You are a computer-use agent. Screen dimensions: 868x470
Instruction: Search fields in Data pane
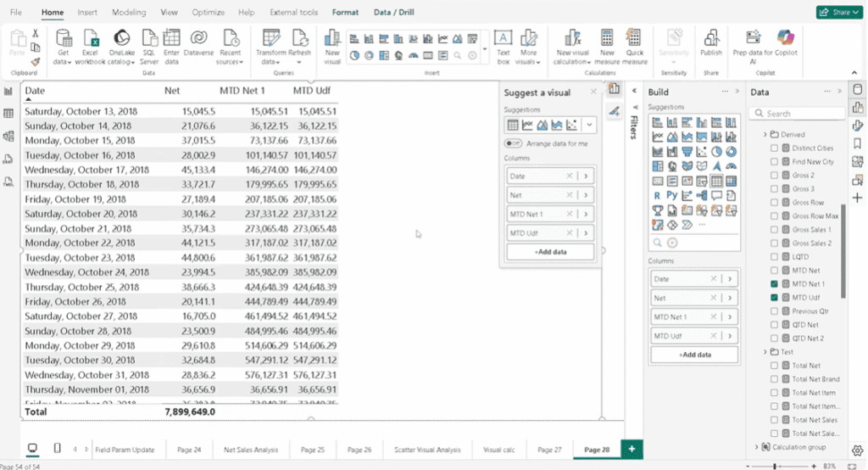click(x=797, y=114)
